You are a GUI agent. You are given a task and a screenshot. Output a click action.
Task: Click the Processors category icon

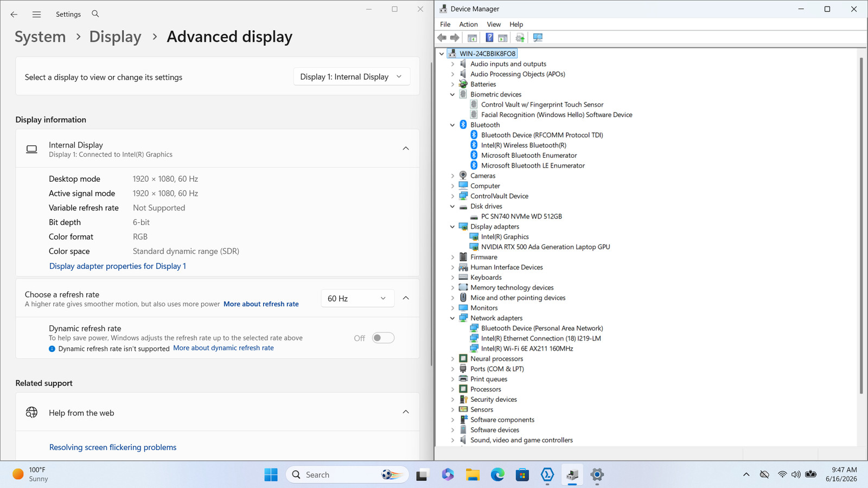tap(463, 389)
